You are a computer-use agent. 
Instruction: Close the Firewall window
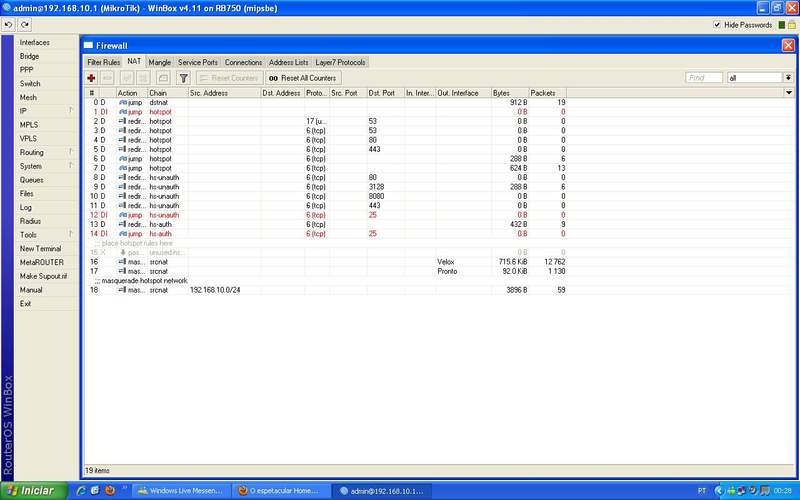[788, 45]
